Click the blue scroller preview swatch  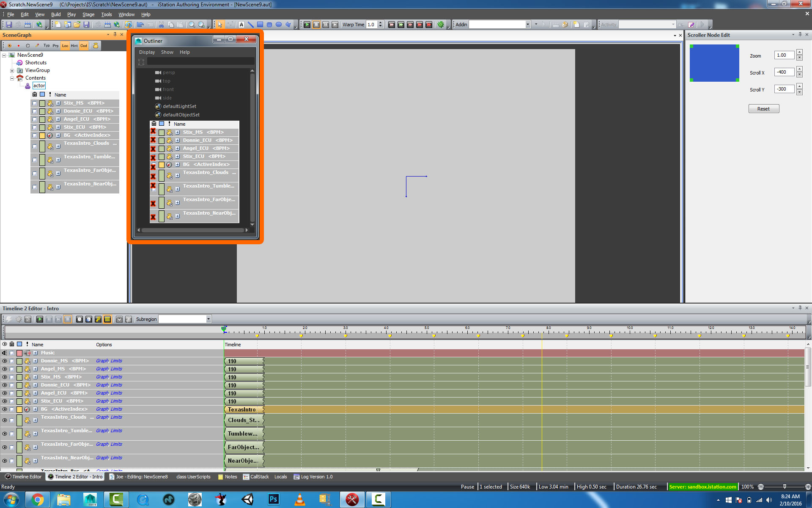pos(714,63)
